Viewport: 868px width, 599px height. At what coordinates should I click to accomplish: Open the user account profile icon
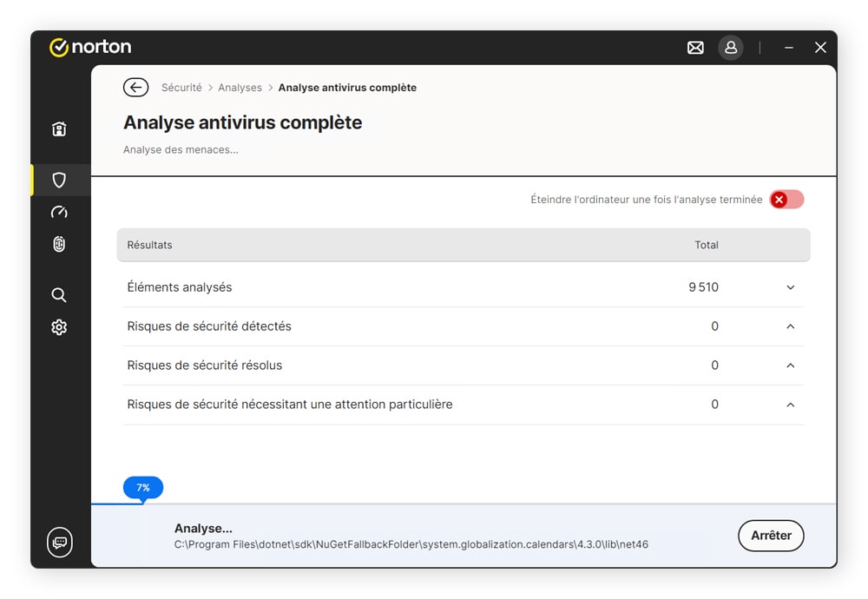click(x=731, y=48)
